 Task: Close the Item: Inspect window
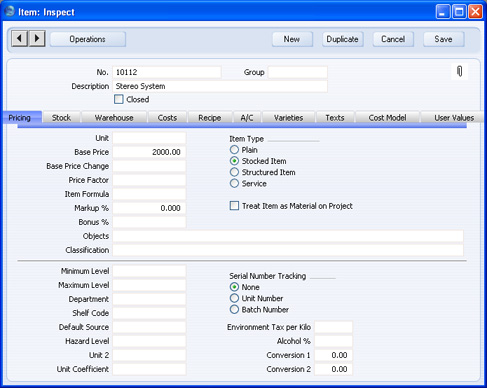475,12
